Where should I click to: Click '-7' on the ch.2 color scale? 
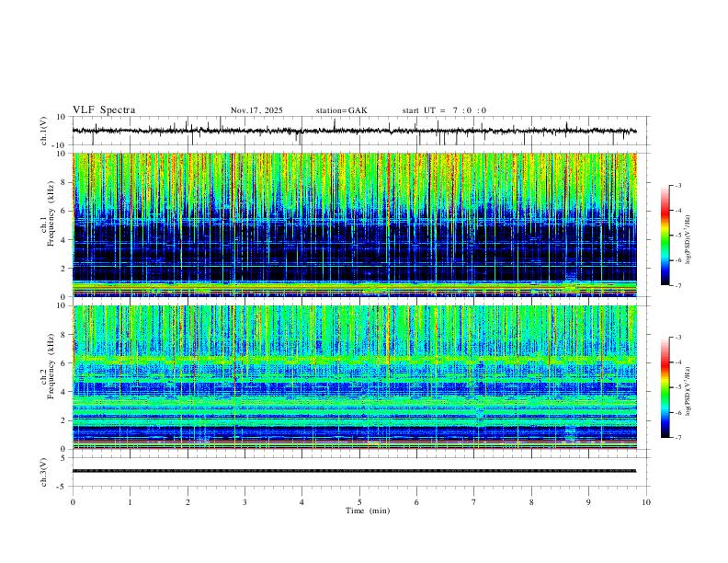click(x=677, y=438)
